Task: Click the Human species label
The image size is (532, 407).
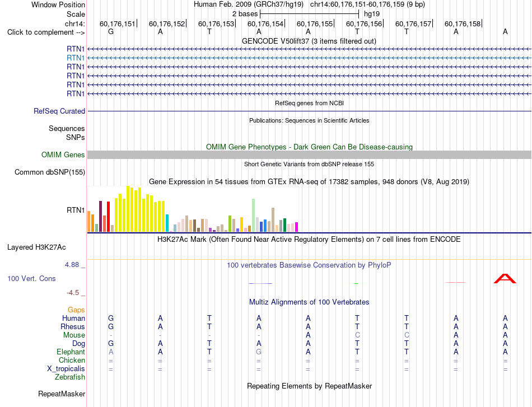Action: (x=73, y=318)
